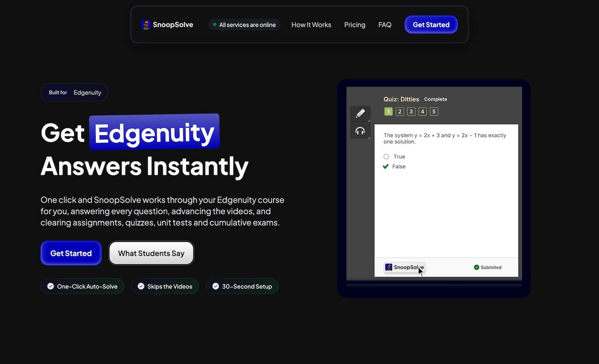Click the green checkmark beside False

click(386, 166)
